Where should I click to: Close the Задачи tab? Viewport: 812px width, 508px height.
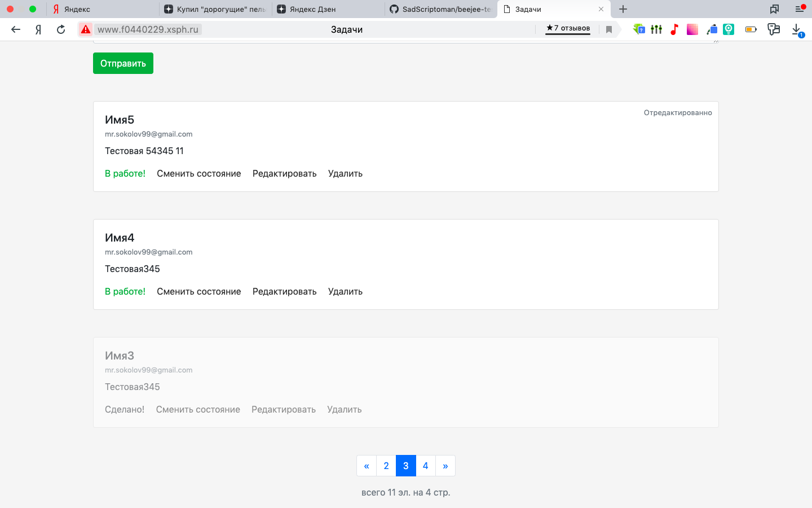pyautogui.click(x=601, y=9)
